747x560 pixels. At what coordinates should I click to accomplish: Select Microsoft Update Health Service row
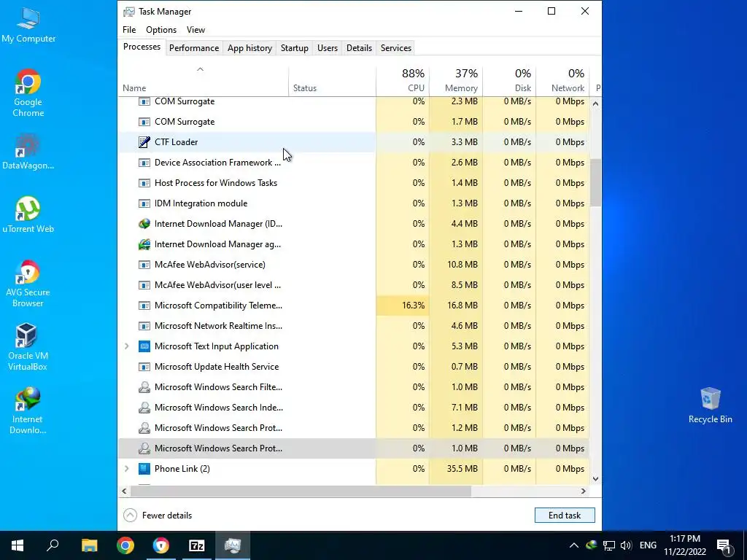tap(354, 367)
